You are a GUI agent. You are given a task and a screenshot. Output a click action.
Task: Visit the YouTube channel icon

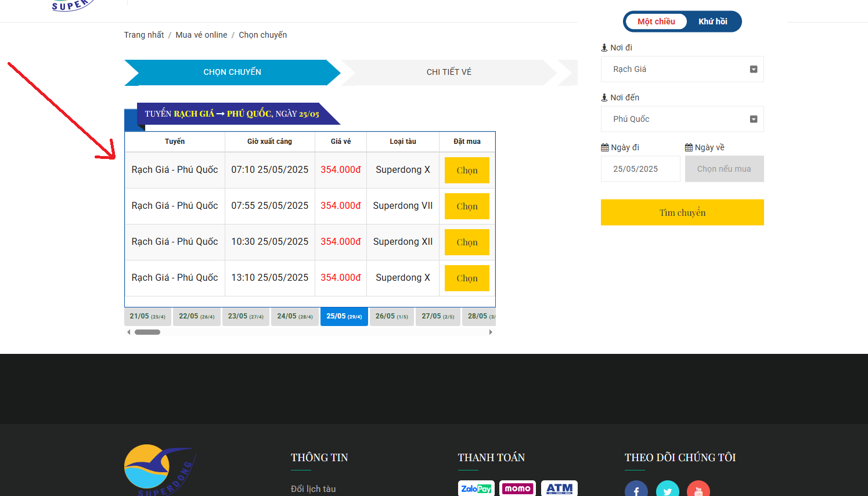pos(698,489)
